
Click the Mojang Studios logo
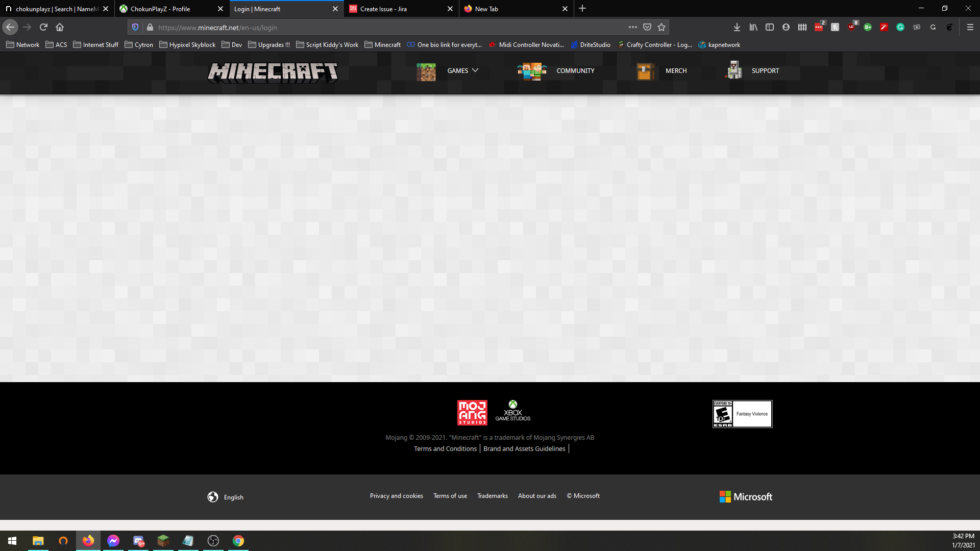pos(472,412)
